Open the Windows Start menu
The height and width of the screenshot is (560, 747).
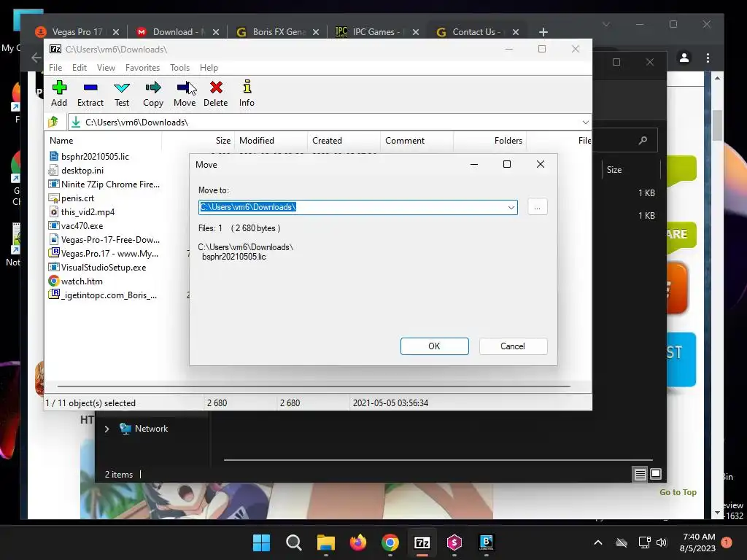(x=262, y=542)
